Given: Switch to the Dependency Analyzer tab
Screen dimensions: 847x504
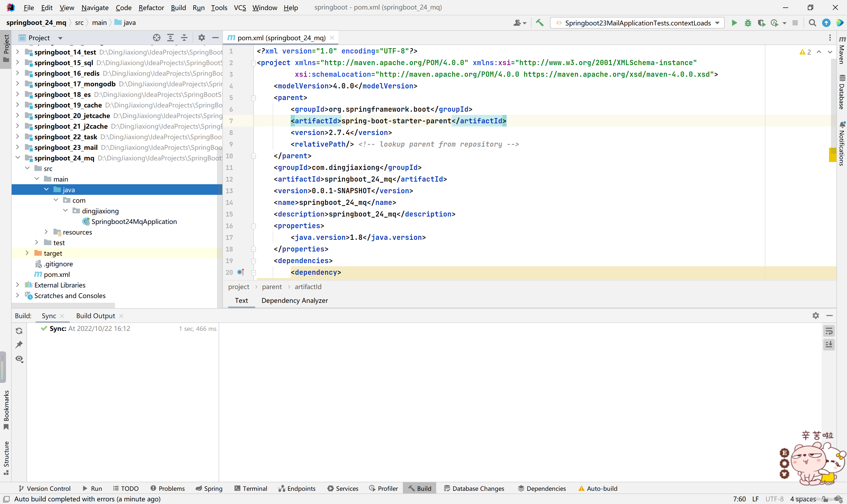Looking at the screenshot, I should pyautogui.click(x=294, y=300).
